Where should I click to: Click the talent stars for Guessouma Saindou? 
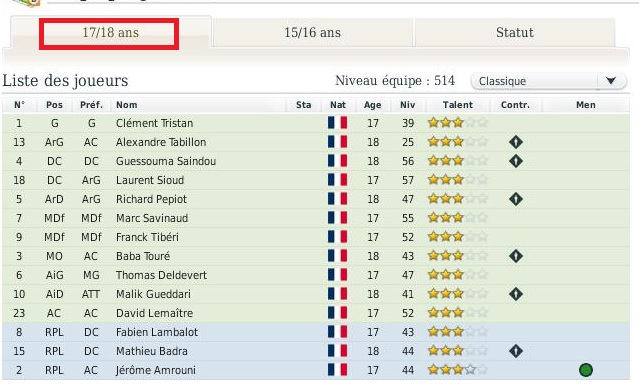458,161
